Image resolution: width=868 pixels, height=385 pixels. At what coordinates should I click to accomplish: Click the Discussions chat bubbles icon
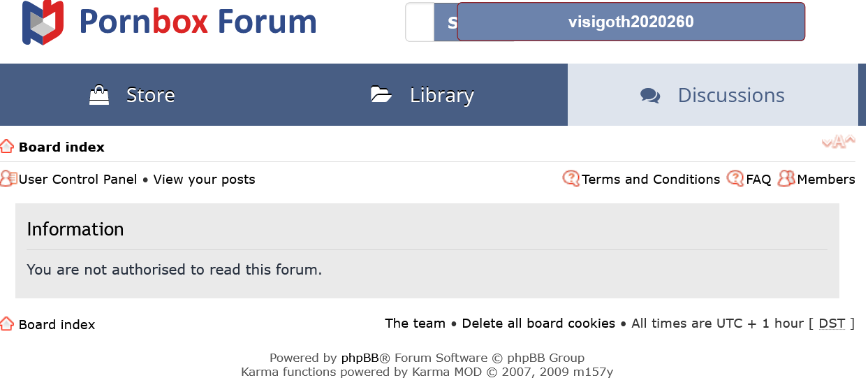point(650,96)
